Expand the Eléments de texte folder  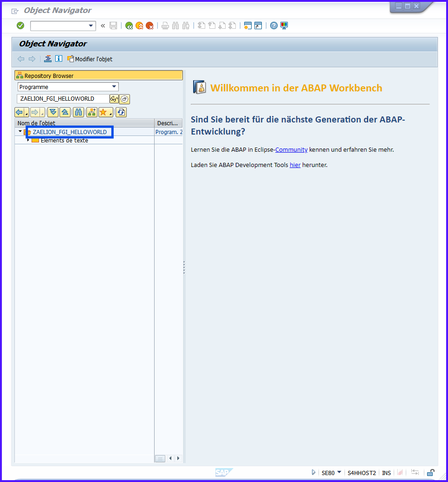click(28, 140)
